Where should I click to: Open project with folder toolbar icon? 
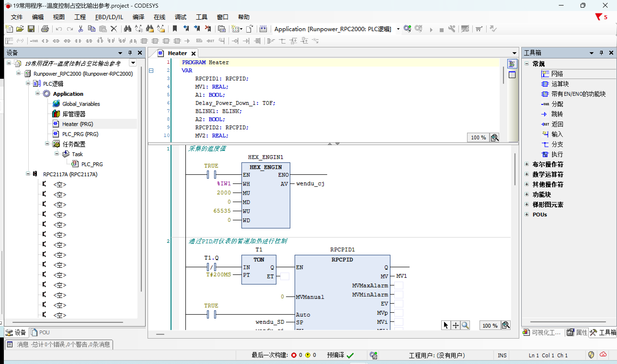point(20,29)
